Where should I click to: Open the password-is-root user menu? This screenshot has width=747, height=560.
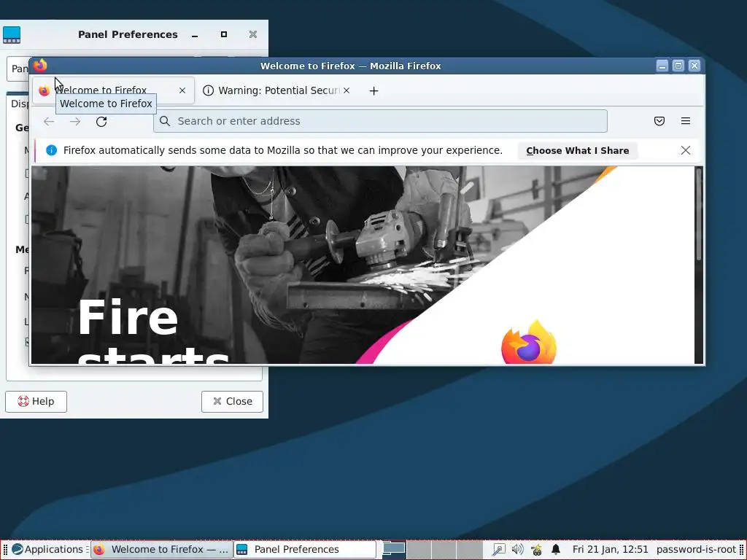696,550
